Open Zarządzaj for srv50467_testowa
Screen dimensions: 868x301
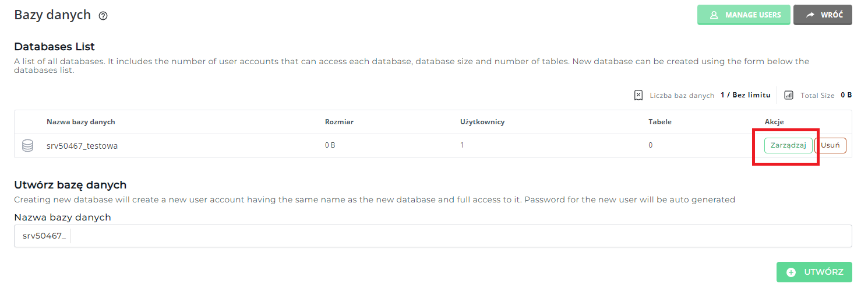coord(788,145)
